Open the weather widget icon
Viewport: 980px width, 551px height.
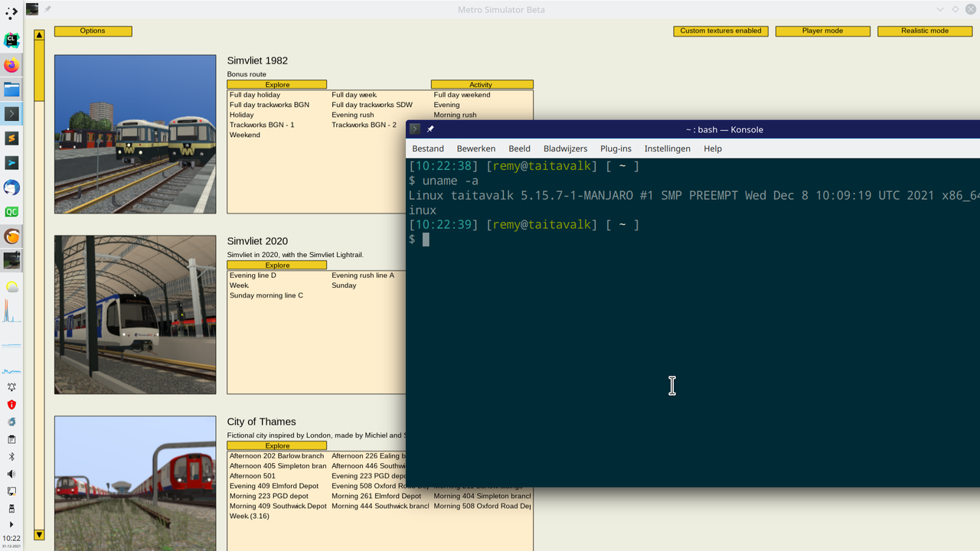11,287
